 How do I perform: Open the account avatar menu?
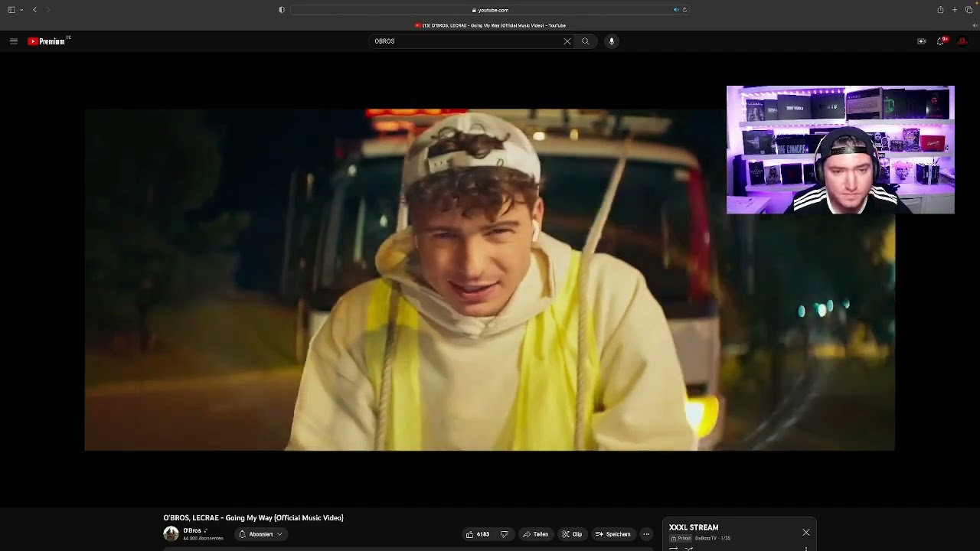click(962, 41)
